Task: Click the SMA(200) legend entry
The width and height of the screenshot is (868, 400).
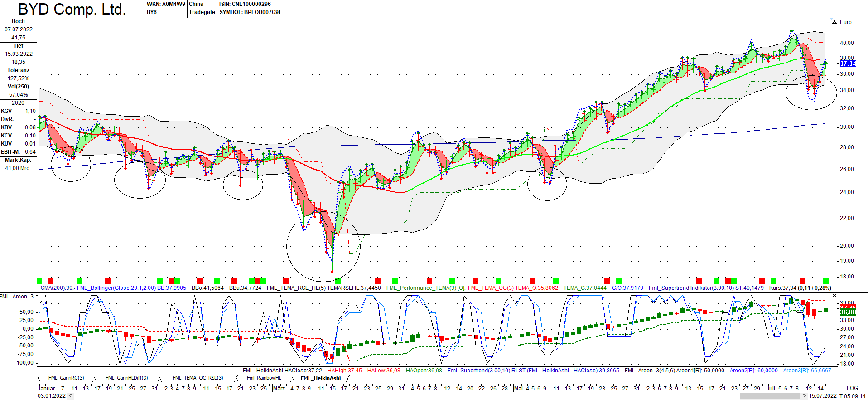Action: coord(57,288)
